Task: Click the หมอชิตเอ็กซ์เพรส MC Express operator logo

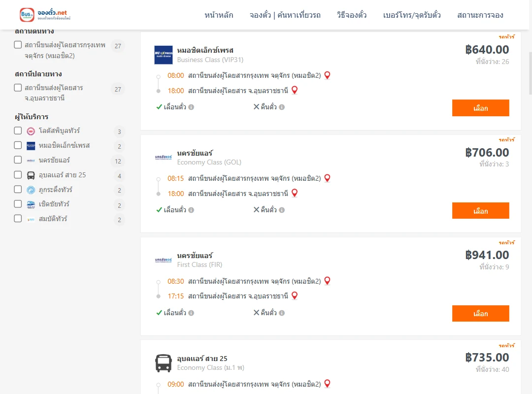Action: [164, 55]
